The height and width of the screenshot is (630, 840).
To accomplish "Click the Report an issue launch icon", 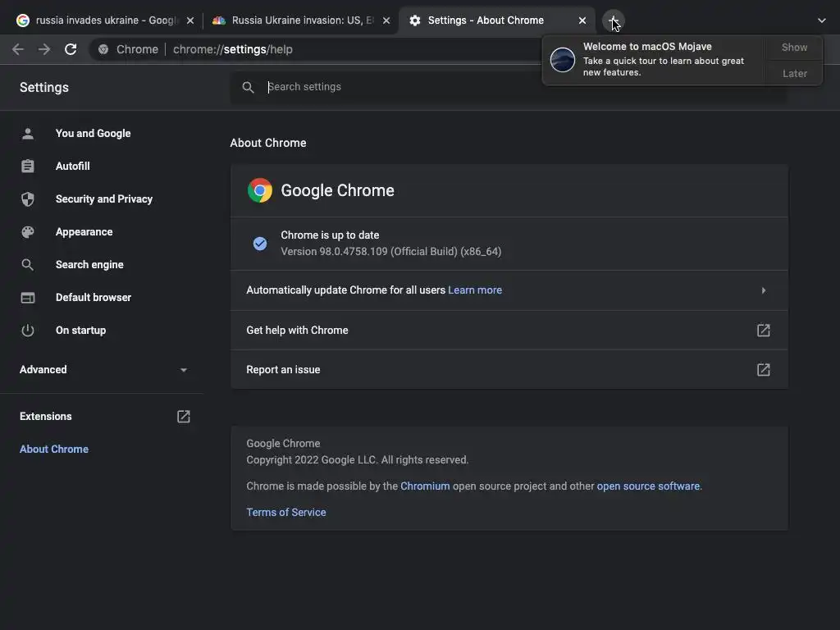I will click(x=763, y=370).
